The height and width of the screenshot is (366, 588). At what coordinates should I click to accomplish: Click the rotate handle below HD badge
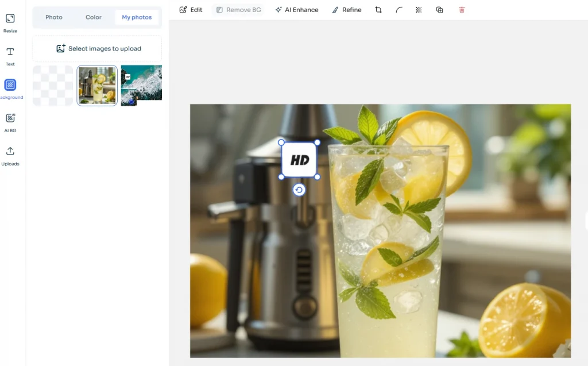tap(299, 190)
